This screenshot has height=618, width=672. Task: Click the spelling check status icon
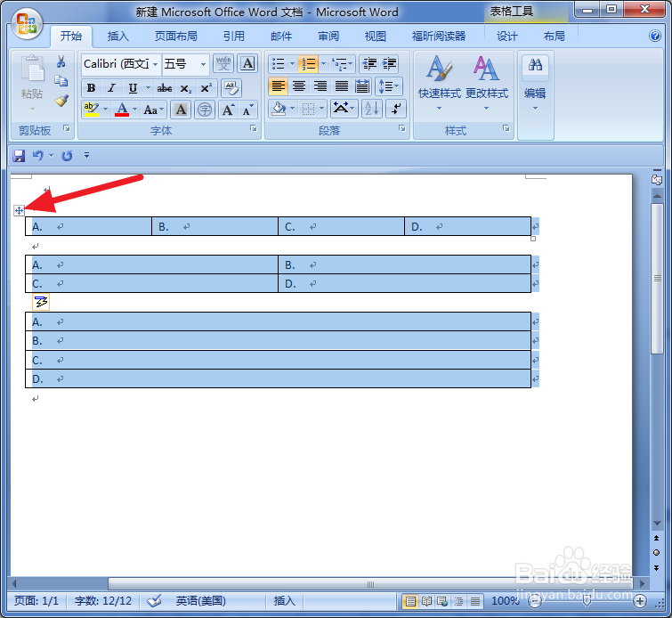154,601
